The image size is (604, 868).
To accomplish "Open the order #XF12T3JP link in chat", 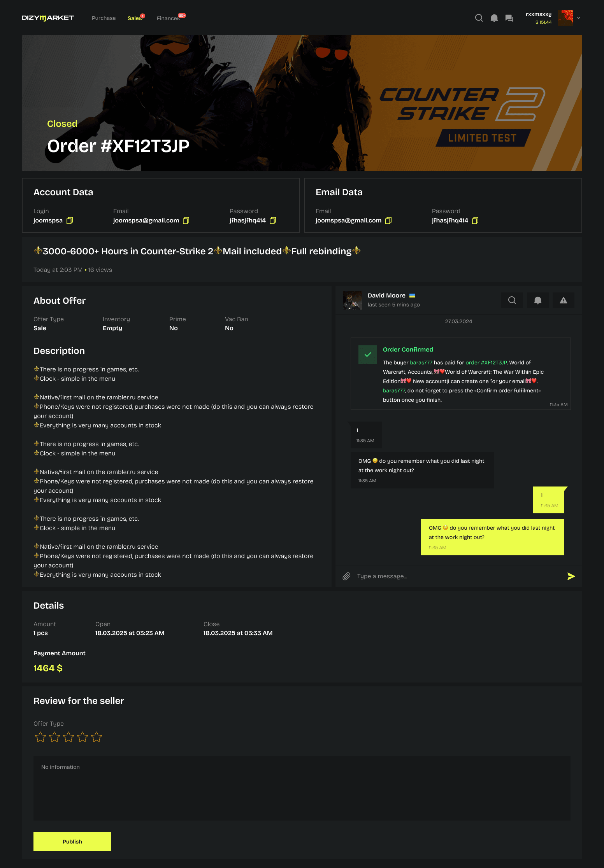I will click(486, 362).
